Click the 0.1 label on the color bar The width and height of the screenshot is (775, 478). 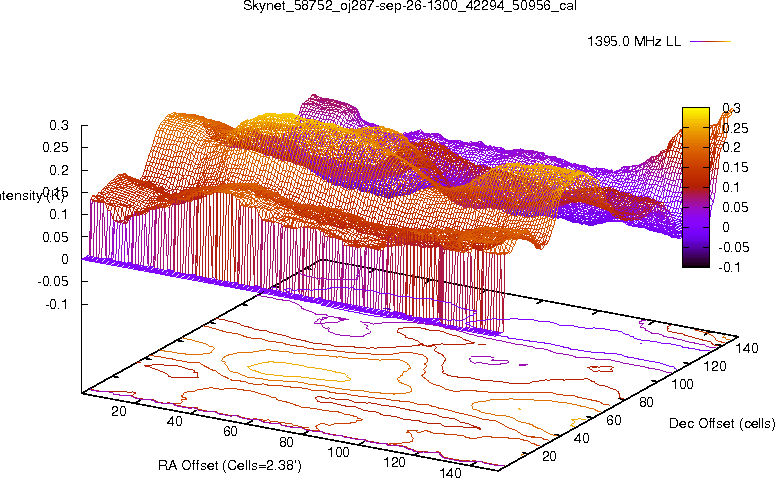pyautogui.click(x=732, y=187)
